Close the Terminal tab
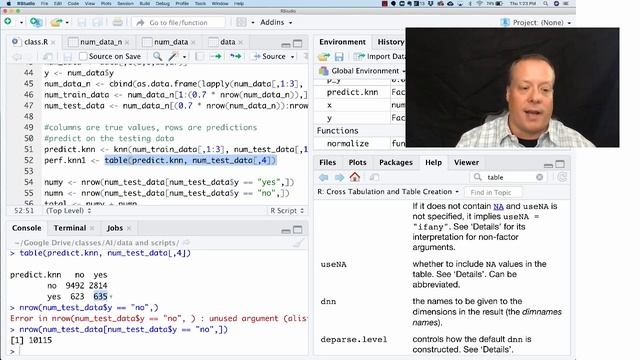Image resolution: width=640 pixels, height=360 pixels. [x=92, y=228]
